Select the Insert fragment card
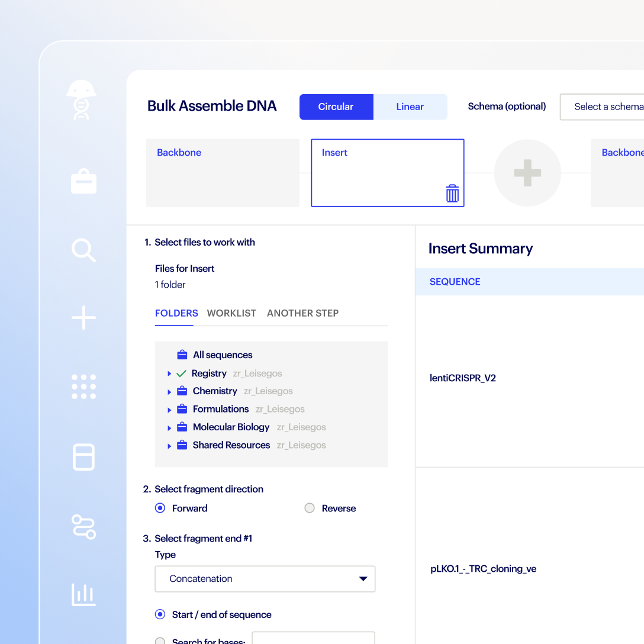644x644 pixels. (388, 173)
